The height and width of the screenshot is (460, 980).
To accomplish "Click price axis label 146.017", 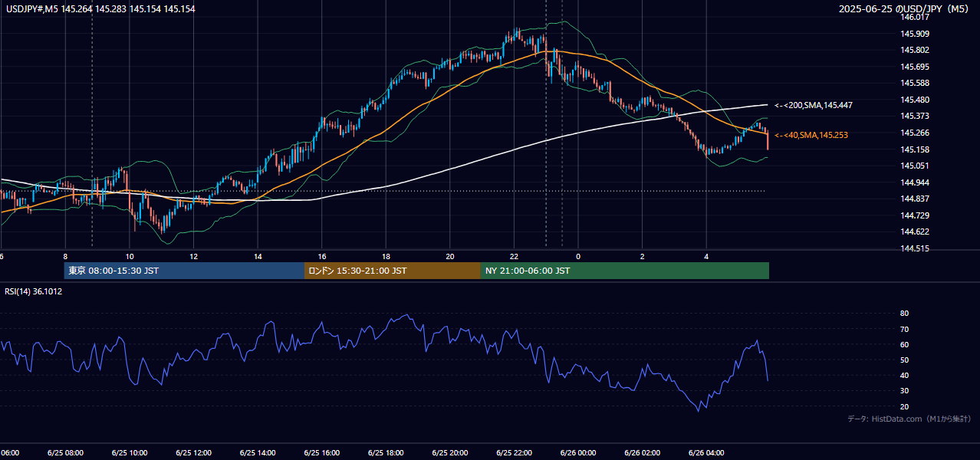I will [x=913, y=17].
